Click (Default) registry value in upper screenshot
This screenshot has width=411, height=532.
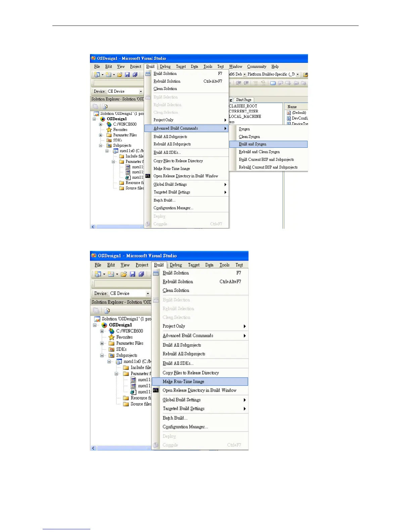(299, 113)
